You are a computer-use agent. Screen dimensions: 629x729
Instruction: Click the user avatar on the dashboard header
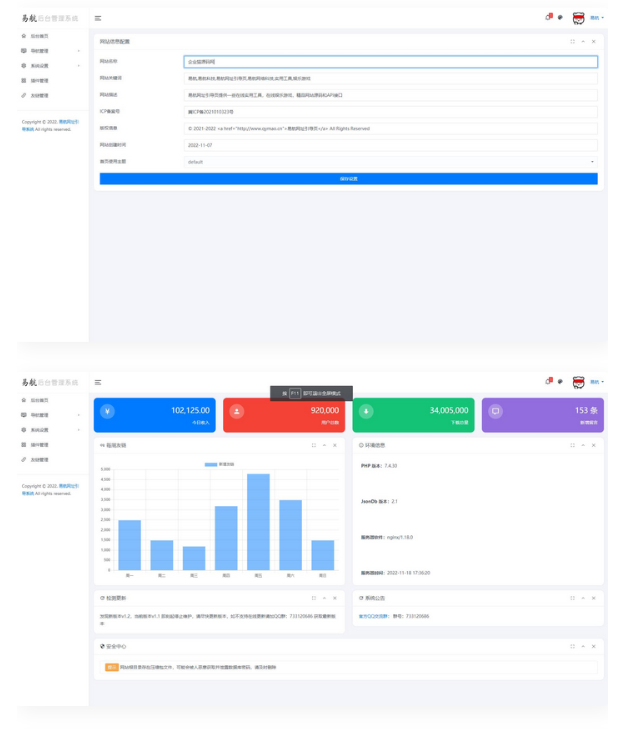[578, 382]
